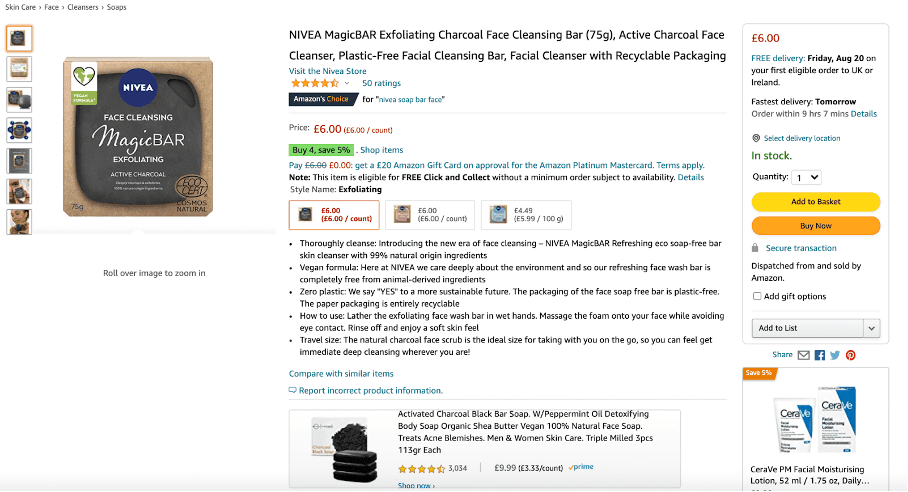Image resolution: width=908 pixels, height=492 pixels.
Task: Navigate to Skin Care breadcrumb
Action: coord(20,7)
